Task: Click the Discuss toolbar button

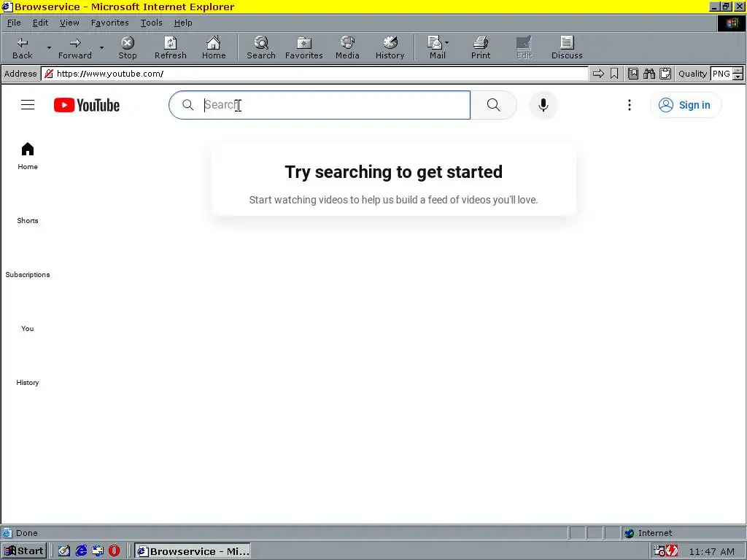Action: click(x=567, y=48)
